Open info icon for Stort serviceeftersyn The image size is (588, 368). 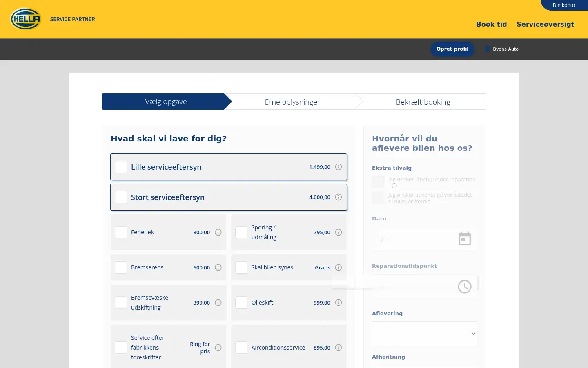339,197
